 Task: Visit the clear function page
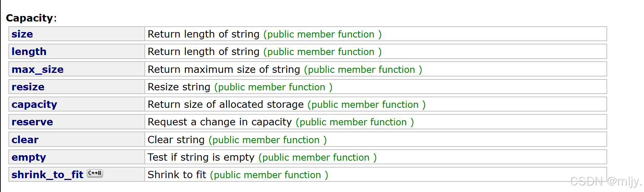pyautogui.click(x=25, y=140)
